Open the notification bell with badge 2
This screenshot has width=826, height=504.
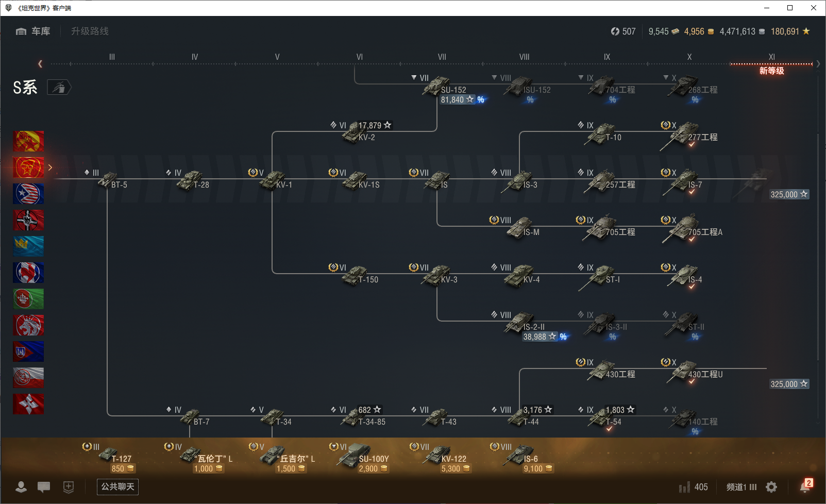point(805,485)
